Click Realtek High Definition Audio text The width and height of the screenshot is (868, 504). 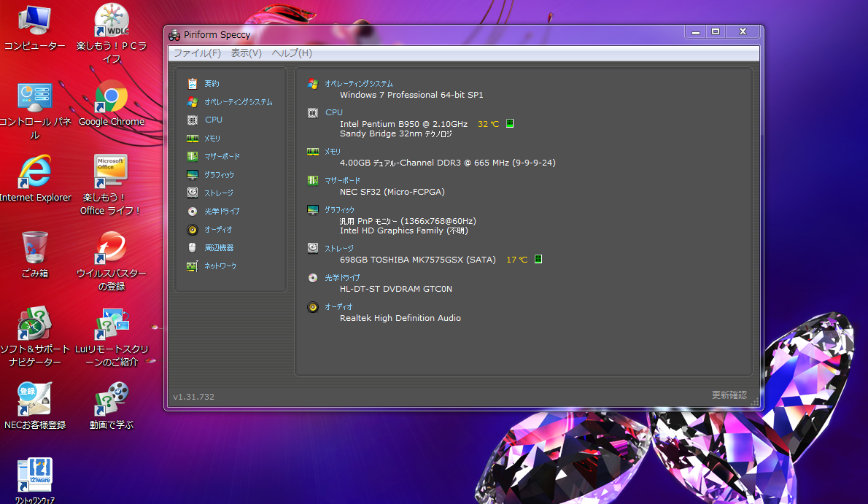pyautogui.click(x=400, y=318)
